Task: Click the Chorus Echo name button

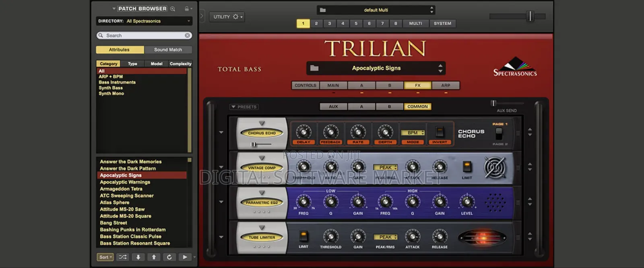Action: [262, 133]
